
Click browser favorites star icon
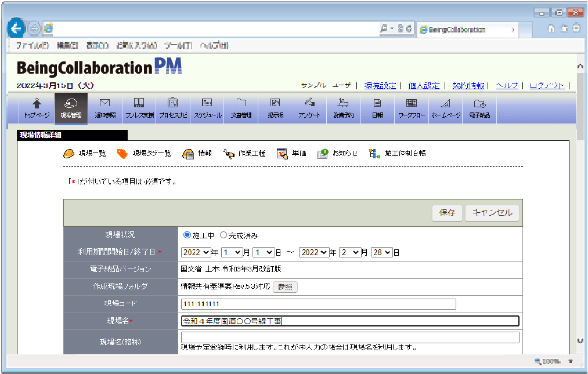point(564,28)
